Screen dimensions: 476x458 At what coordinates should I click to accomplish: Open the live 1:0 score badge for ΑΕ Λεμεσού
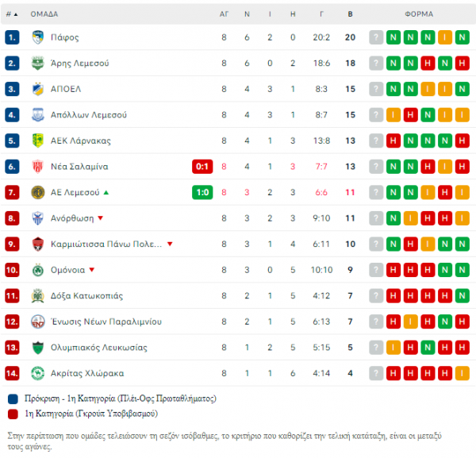[202, 192]
